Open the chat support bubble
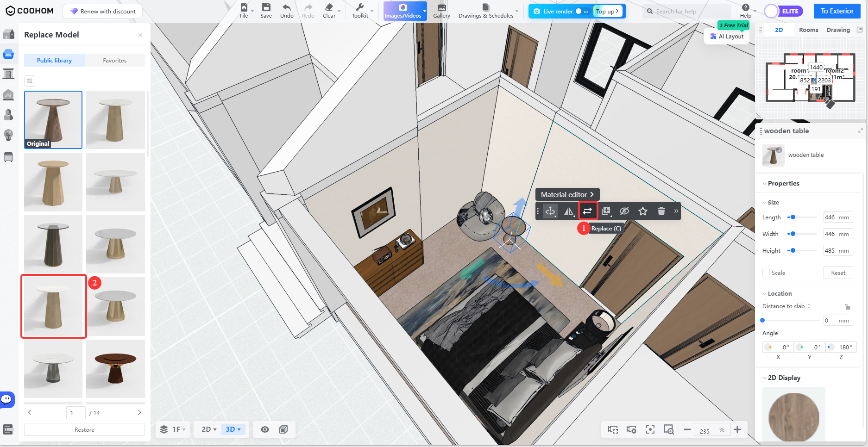This screenshot has width=868, height=447. click(x=7, y=399)
